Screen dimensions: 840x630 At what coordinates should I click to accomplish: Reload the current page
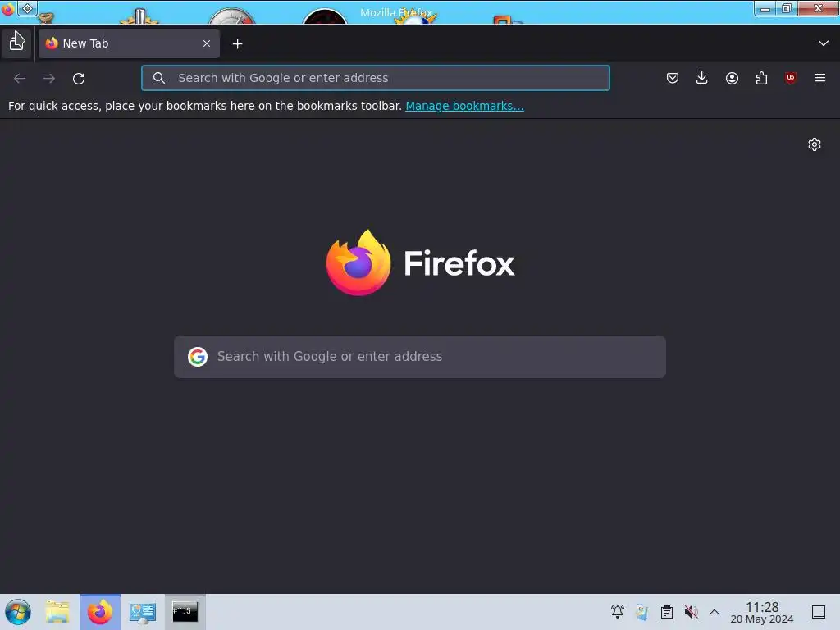coord(79,78)
